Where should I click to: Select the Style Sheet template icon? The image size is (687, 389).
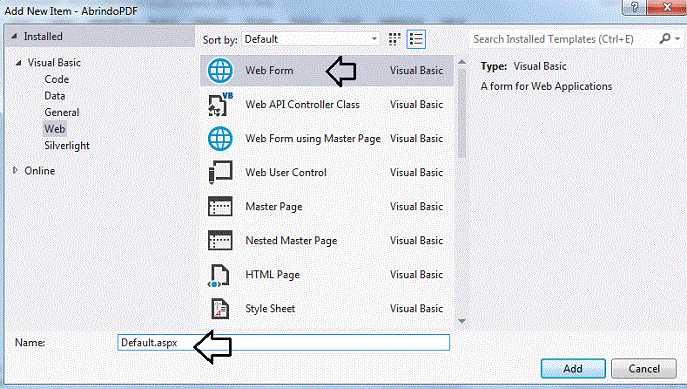point(220,308)
